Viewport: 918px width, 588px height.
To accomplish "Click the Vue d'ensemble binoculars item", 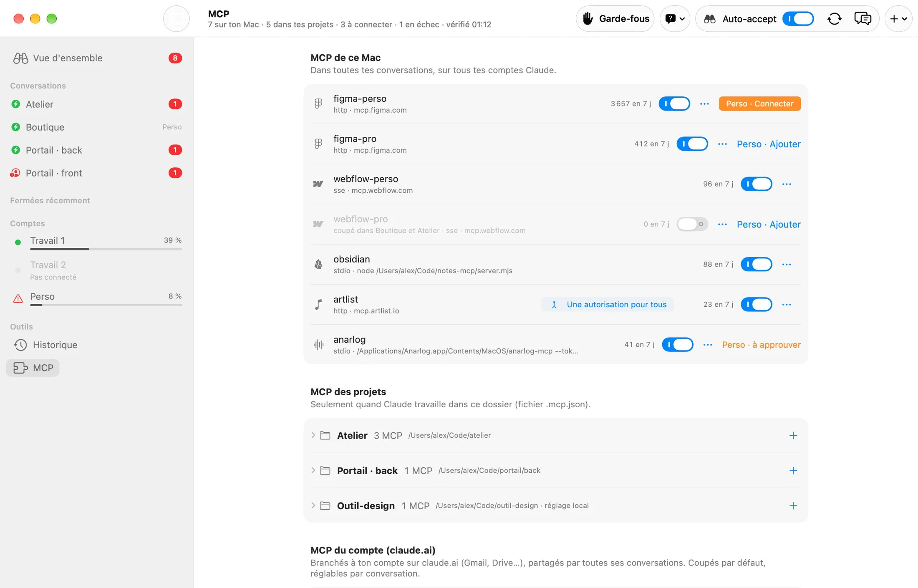I will [x=97, y=58].
